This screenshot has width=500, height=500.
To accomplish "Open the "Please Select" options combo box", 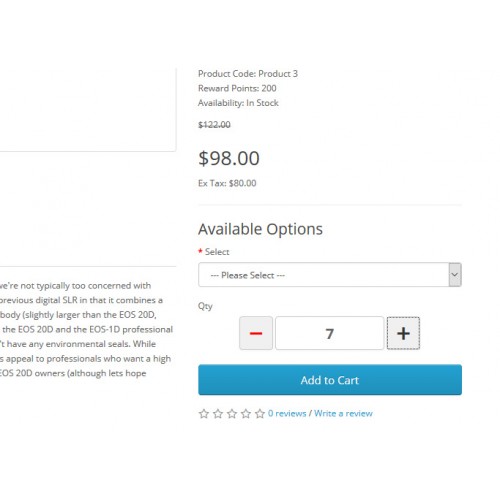I will [330, 275].
